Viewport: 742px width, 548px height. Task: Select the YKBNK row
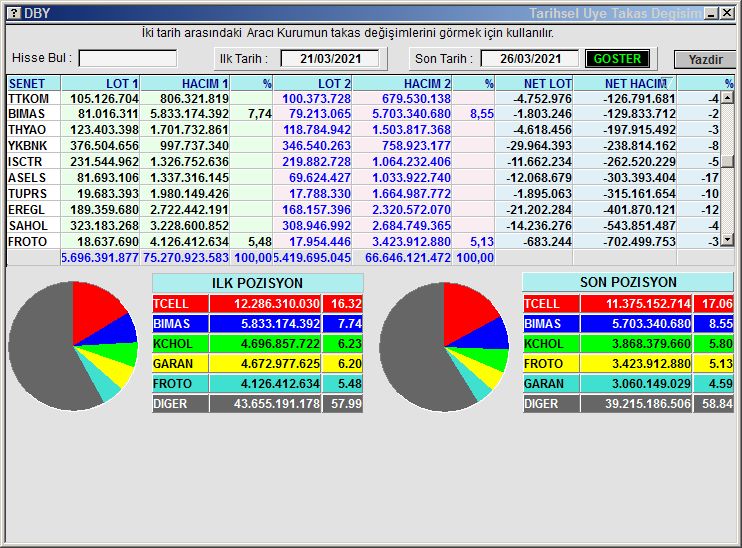(363, 146)
